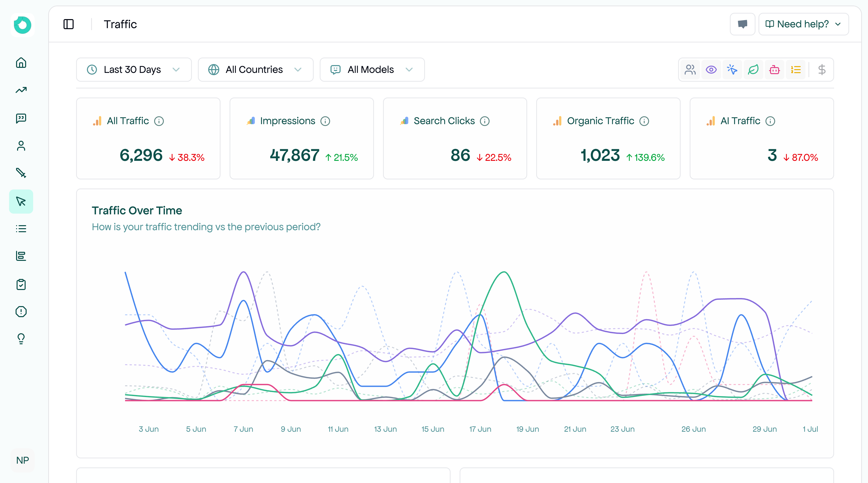Toggle the green leaf organic series
This screenshot has width=868, height=483.
pyautogui.click(x=753, y=70)
